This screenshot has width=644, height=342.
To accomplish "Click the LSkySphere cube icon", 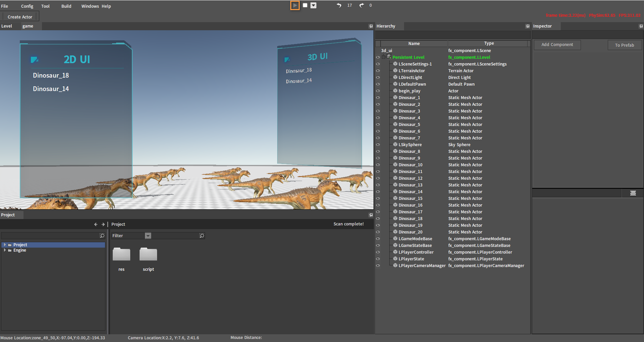I will pos(395,144).
